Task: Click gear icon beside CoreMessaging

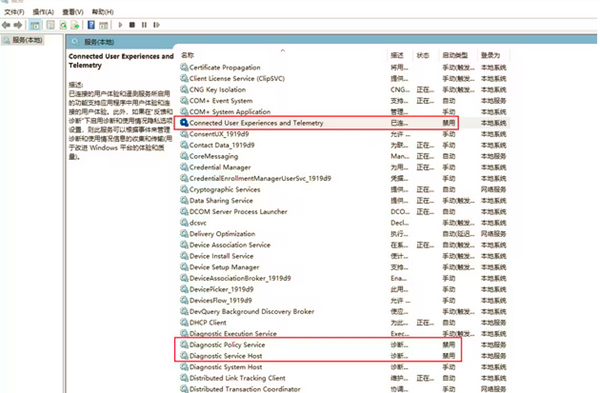Action: [x=184, y=156]
